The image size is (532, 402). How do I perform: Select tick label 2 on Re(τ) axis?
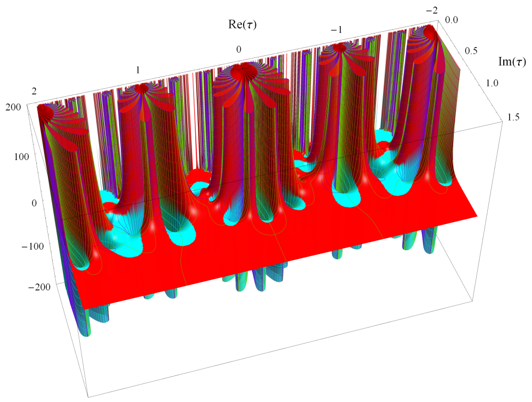[x=35, y=91]
